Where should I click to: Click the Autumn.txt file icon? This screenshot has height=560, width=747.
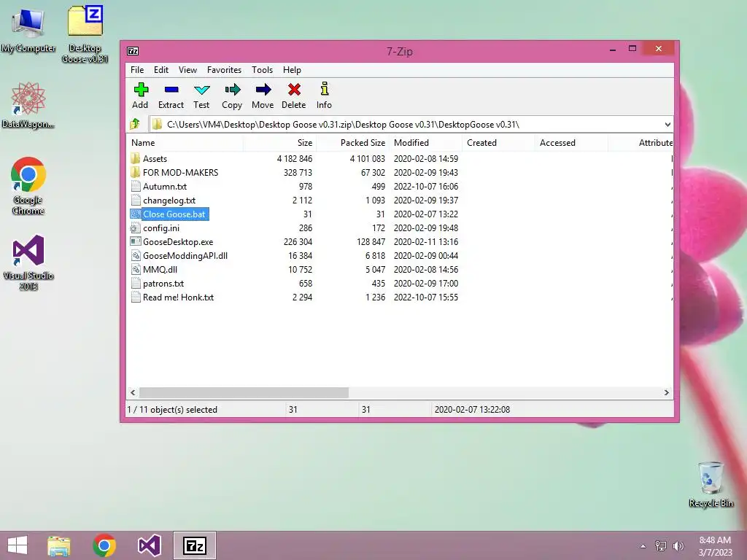(x=136, y=186)
